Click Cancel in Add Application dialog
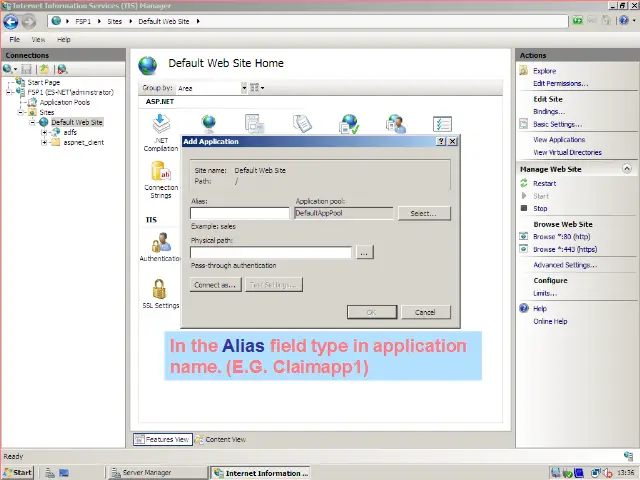The height and width of the screenshot is (480, 640). pos(426,312)
